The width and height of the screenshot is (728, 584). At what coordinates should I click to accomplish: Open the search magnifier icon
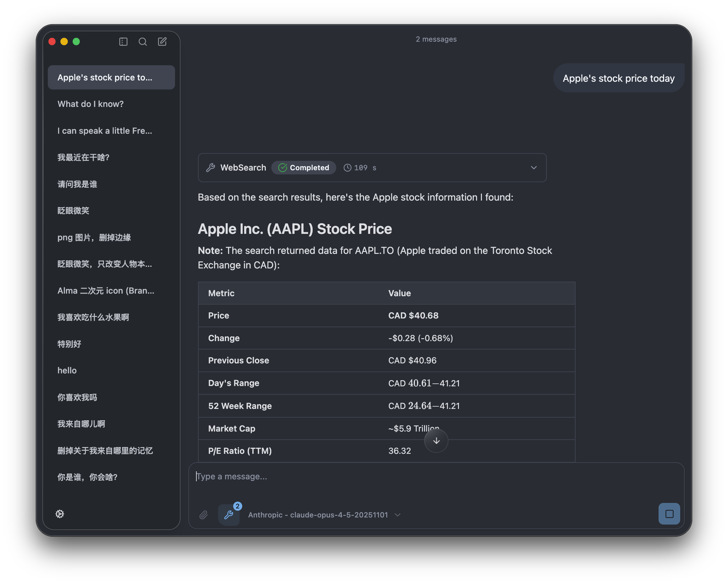[143, 42]
